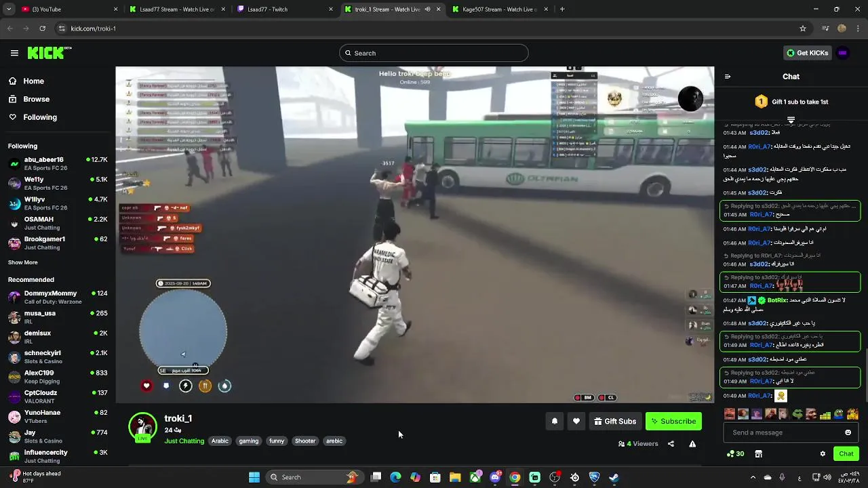Open DommyxMommy recommended channel

tap(58, 297)
